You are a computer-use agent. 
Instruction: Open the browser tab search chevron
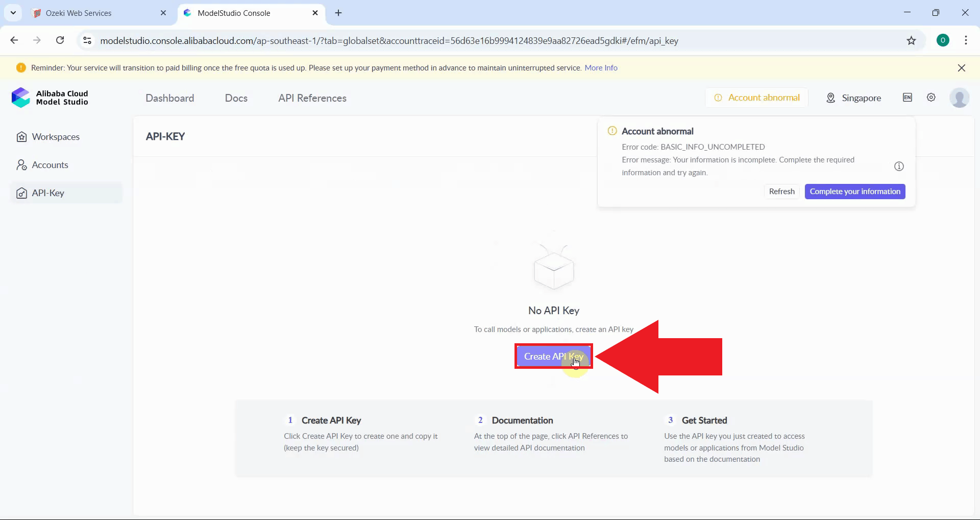13,13
